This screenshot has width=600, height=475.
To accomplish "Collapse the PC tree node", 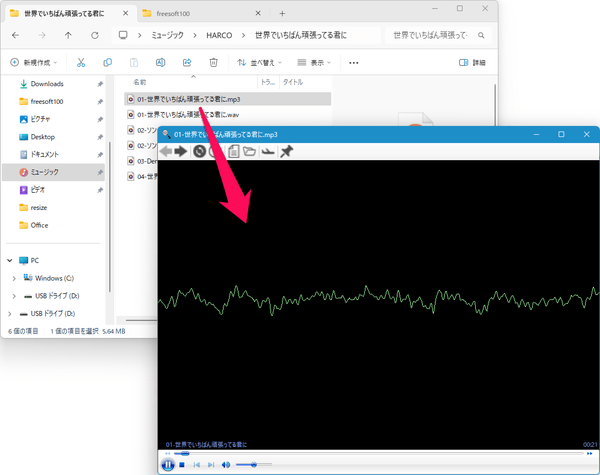I will pyautogui.click(x=10, y=260).
